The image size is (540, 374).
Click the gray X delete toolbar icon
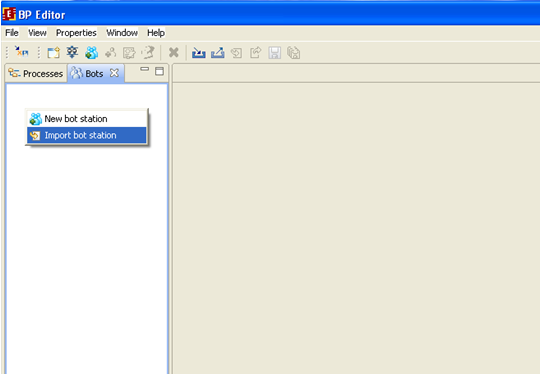(x=174, y=53)
